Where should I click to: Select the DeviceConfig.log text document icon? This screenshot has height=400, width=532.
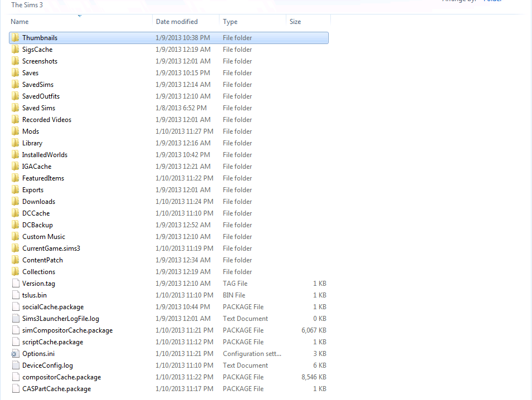(16, 365)
